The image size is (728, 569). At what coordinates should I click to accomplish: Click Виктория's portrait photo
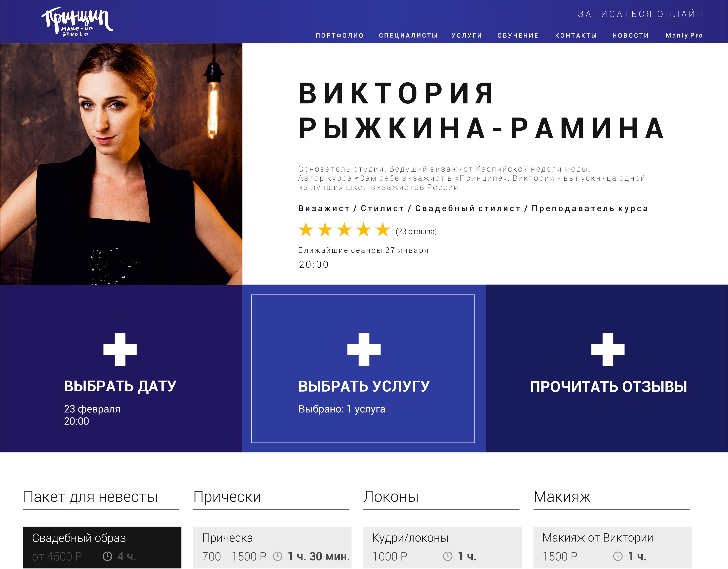121,164
